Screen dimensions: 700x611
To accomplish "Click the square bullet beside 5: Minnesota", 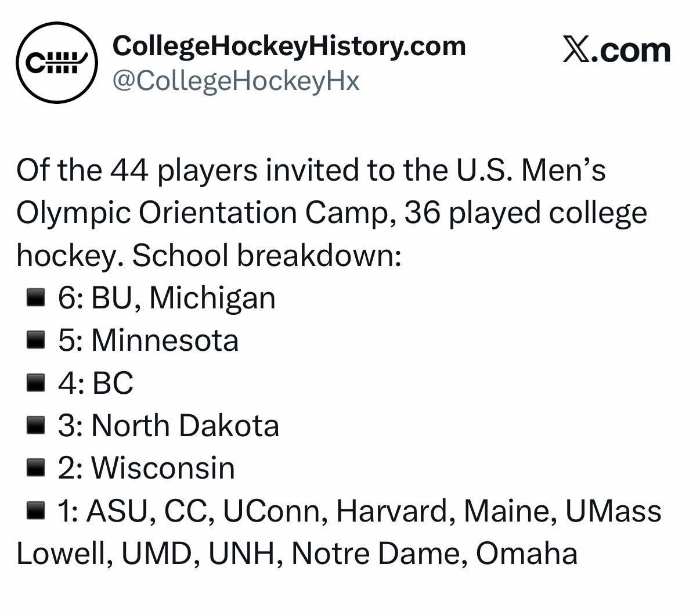I will coord(36,341).
